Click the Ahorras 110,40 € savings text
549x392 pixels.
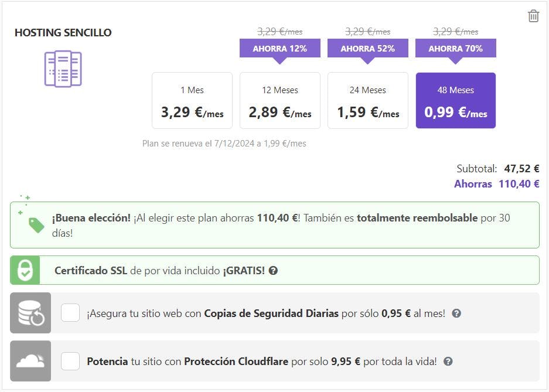pos(496,184)
